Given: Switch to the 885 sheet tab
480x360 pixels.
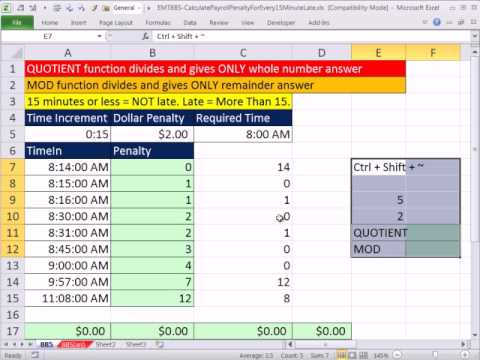Looking at the screenshot, I should (x=46, y=344).
